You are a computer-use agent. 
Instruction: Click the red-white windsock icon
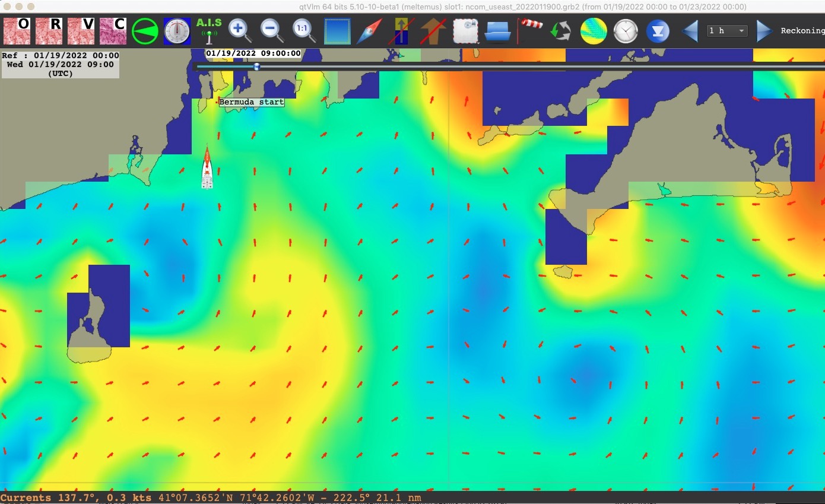(530, 31)
